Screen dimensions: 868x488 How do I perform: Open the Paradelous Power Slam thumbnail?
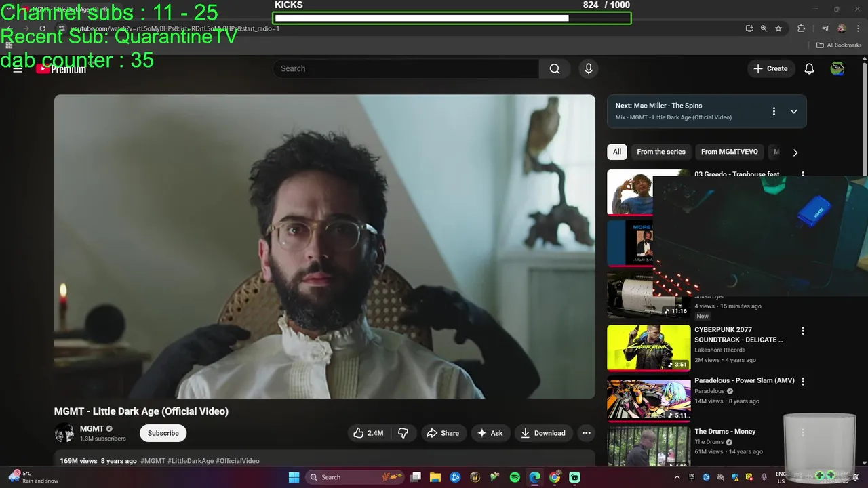pyautogui.click(x=649, y=399)
